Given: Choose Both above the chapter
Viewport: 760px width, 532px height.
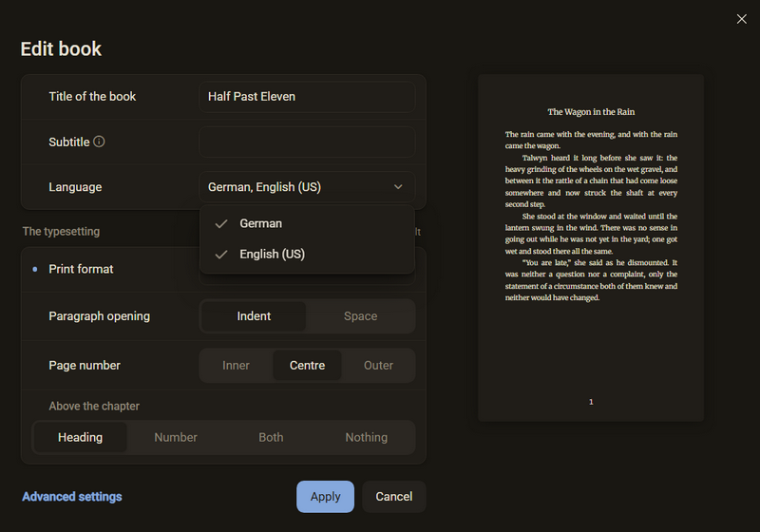Looking at the screenshot, I should 271,437.
